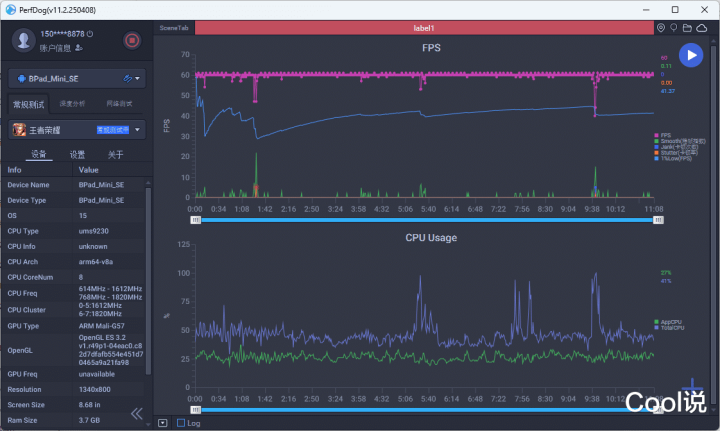Screen dimensions: 720x431
Task: Switch to the 深度分析 tab
Action: (72, 104)
